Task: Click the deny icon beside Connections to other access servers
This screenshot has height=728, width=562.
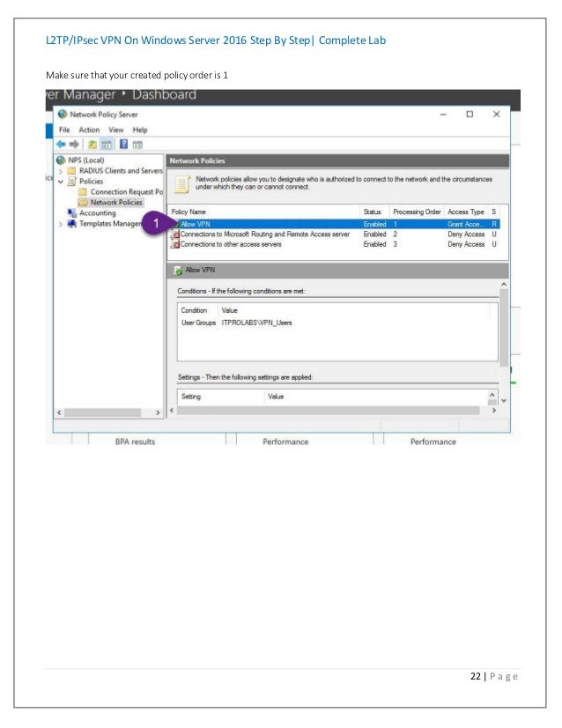Action: 175,244
